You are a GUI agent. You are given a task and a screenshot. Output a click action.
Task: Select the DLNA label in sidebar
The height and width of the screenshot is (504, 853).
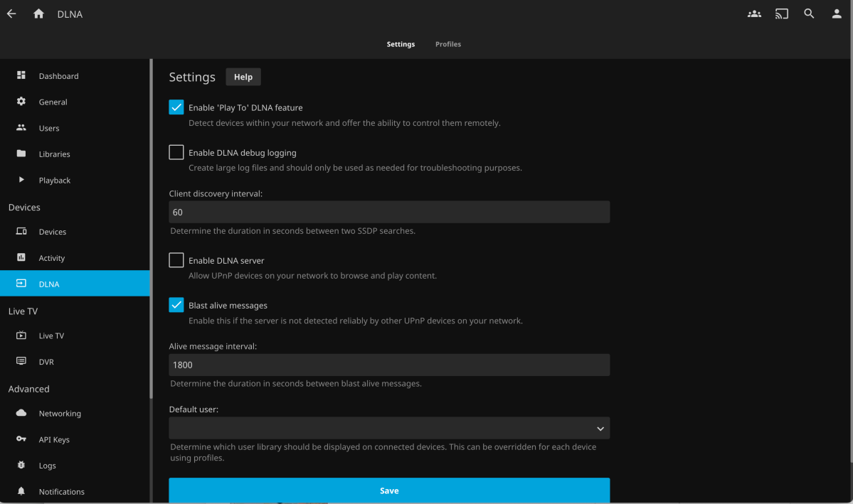[49, 284]
